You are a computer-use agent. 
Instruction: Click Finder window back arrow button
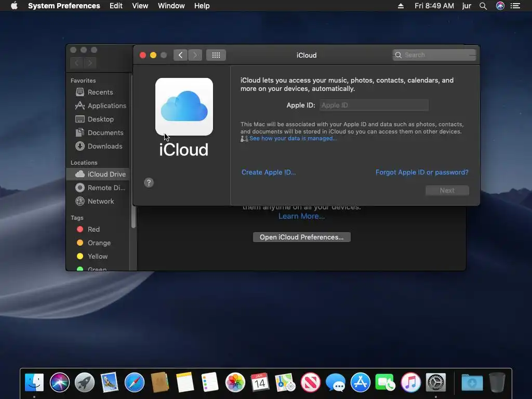pyautogui.click(x=77, y=63)
